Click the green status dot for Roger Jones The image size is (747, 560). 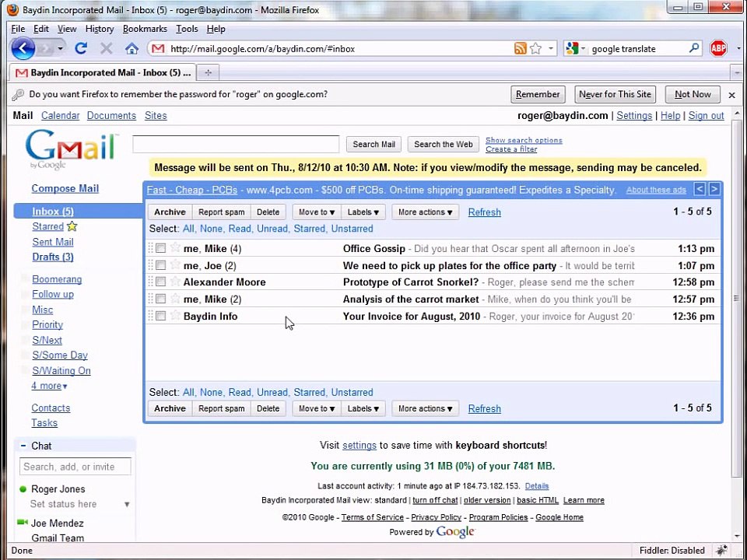[x=23, y=489]
